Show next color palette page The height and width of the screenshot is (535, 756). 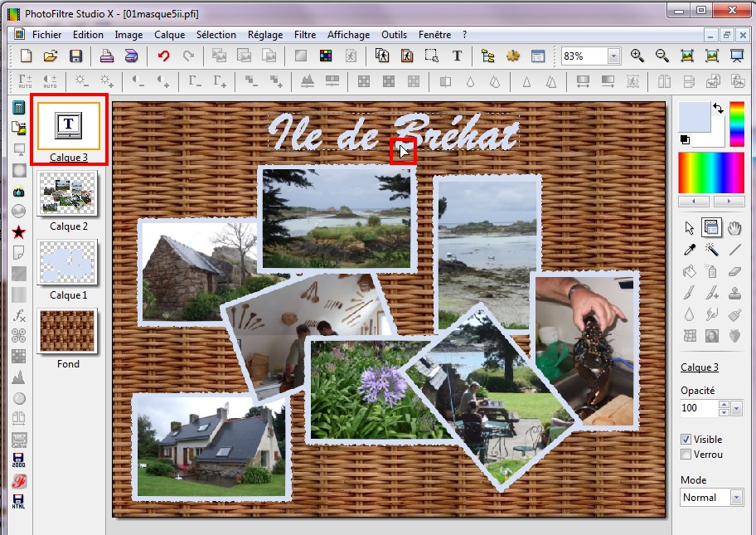click(729, 202)
